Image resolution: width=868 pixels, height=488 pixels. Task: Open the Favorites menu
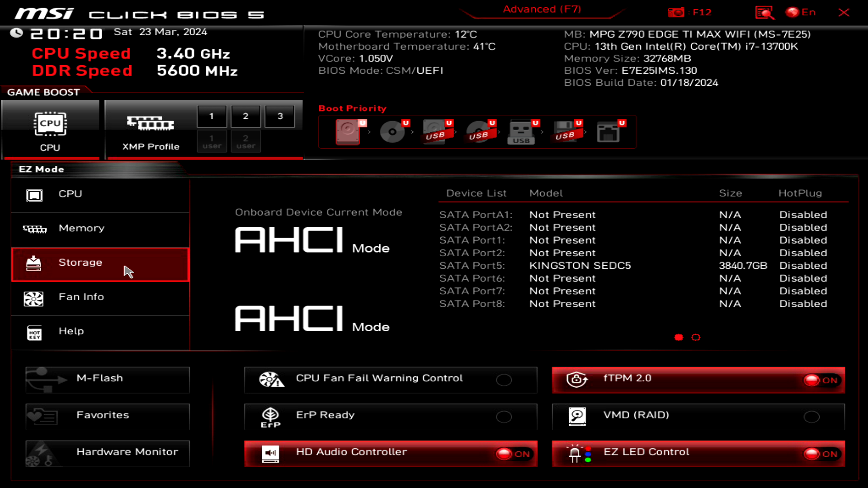108,417
